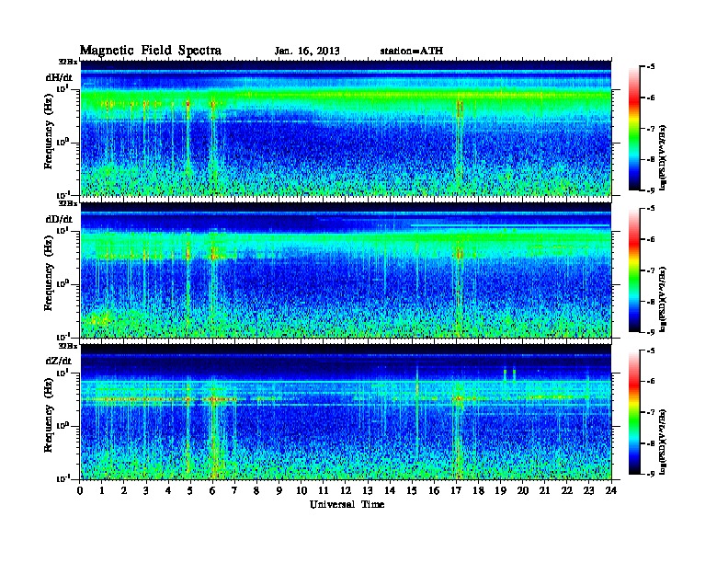This screenshot has height=563, width=728.
Task: Click the 32Hz label atop the dZ/dt panel
Action: [67, 346]
